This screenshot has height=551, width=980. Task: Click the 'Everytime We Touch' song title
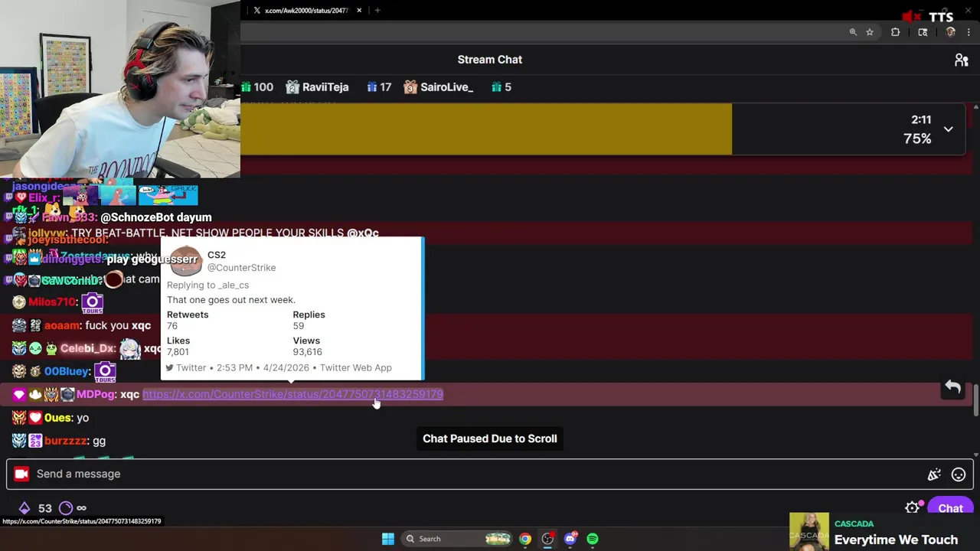pos(896,540)
